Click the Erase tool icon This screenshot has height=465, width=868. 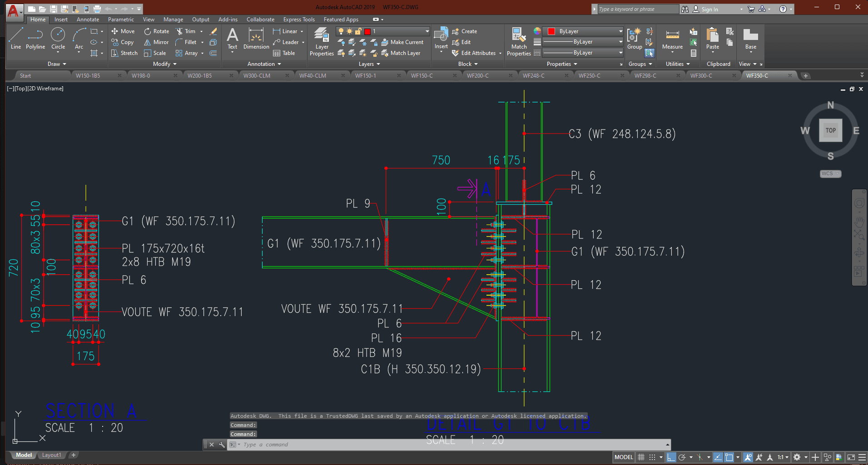click(213, 31)
